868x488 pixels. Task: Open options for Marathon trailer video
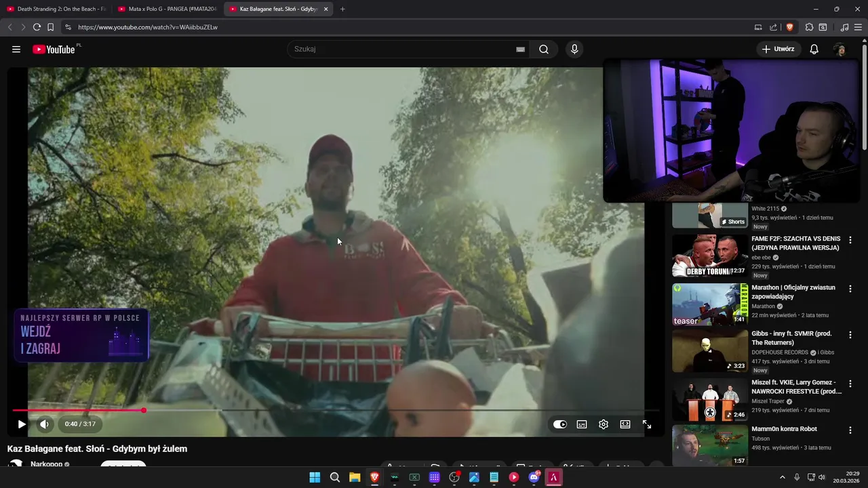click(x=850, y=289)
